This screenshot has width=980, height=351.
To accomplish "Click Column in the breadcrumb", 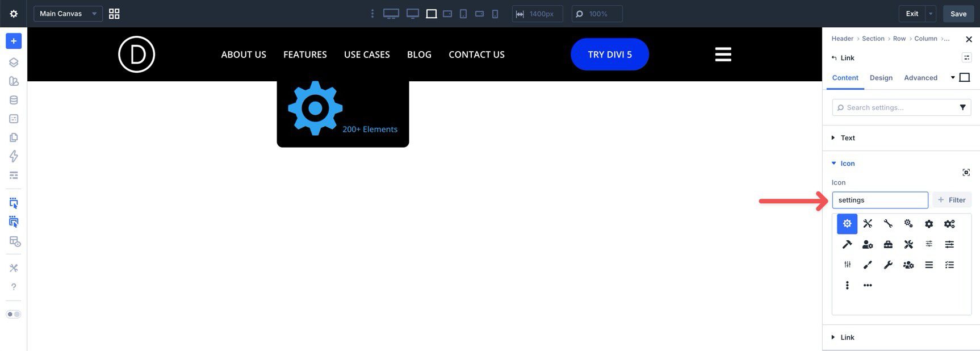I will (x=925, y=39).
